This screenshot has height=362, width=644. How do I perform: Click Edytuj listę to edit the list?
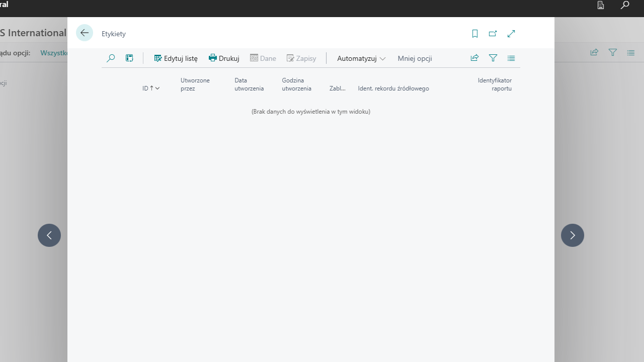(176, 58)
